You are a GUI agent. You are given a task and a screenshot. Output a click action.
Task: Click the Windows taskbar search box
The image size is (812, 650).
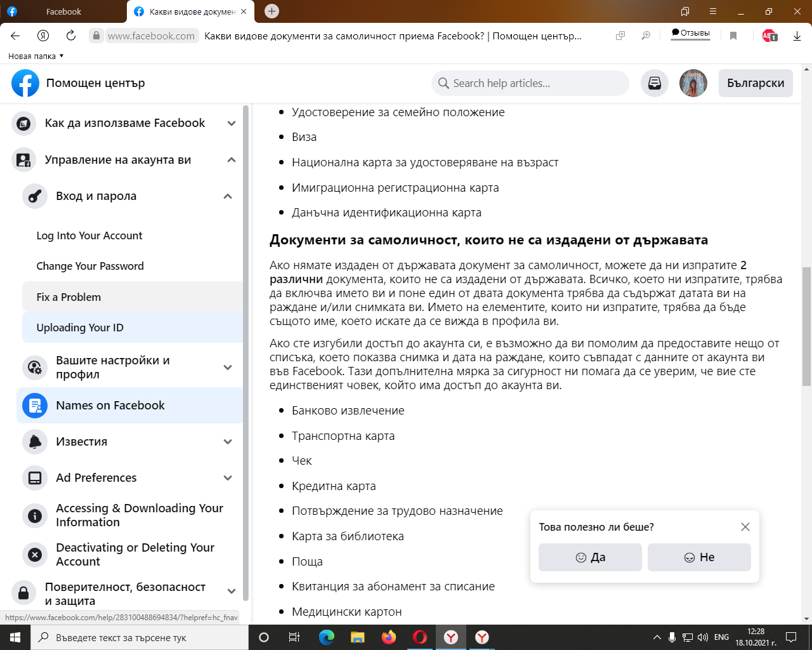coord(139,637)
